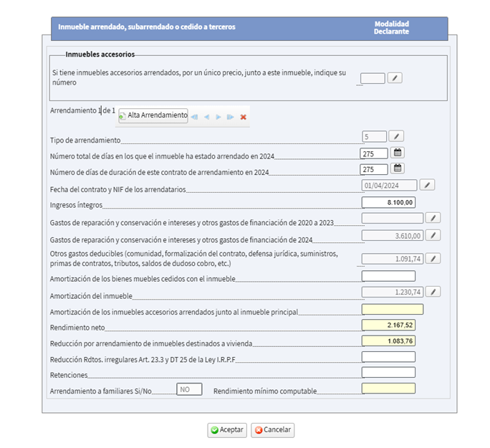
Task: Click the Retenciones input field
Action: pos(388,373)
